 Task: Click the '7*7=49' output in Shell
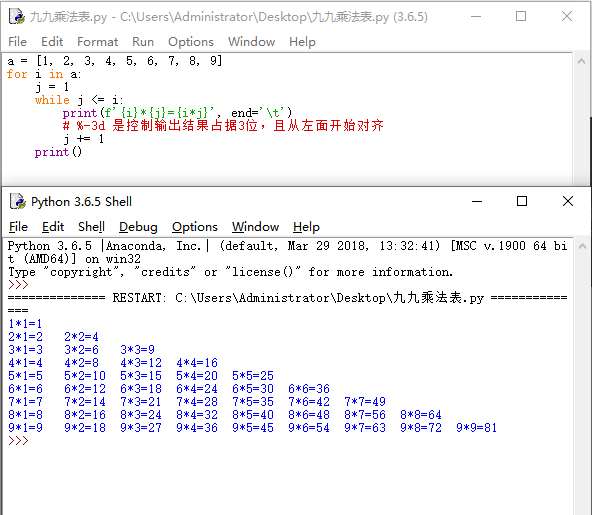tap(365, 402)
